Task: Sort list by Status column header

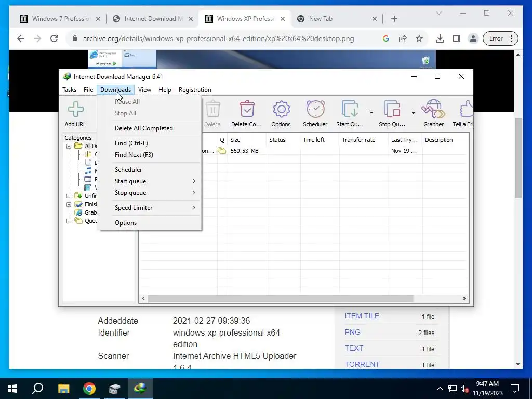Action: pos(283,140)
